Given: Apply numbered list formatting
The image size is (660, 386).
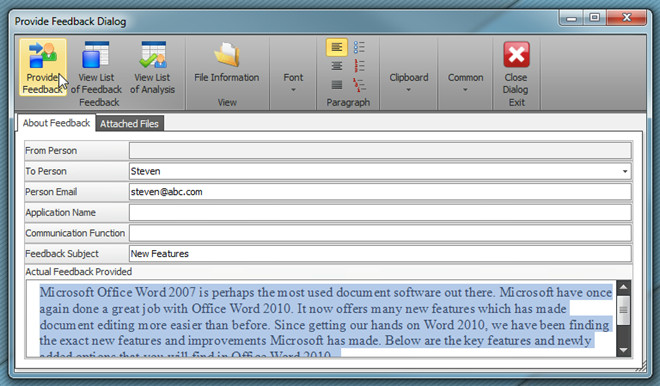Looking at the screenshot, I should [359, 66].
